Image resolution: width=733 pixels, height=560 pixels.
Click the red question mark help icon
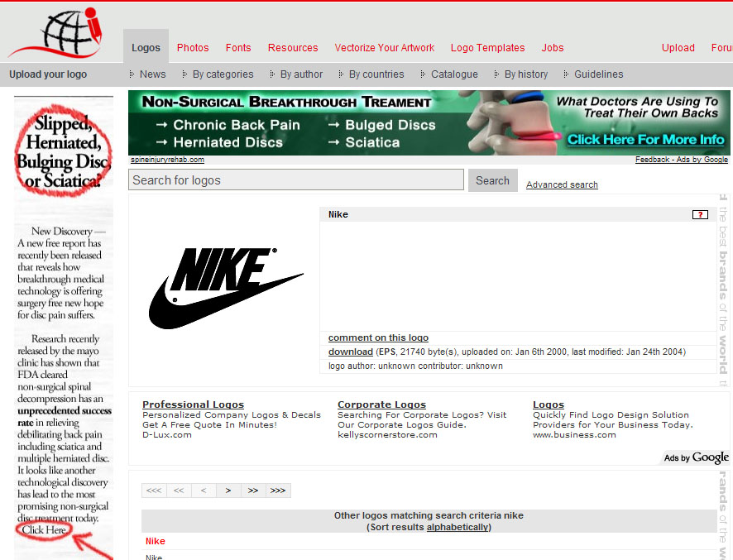pyautogui.click(x=700, y=215)
